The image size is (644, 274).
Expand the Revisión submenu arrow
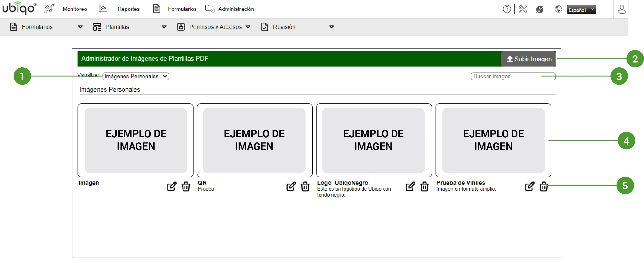coord(332,27)
